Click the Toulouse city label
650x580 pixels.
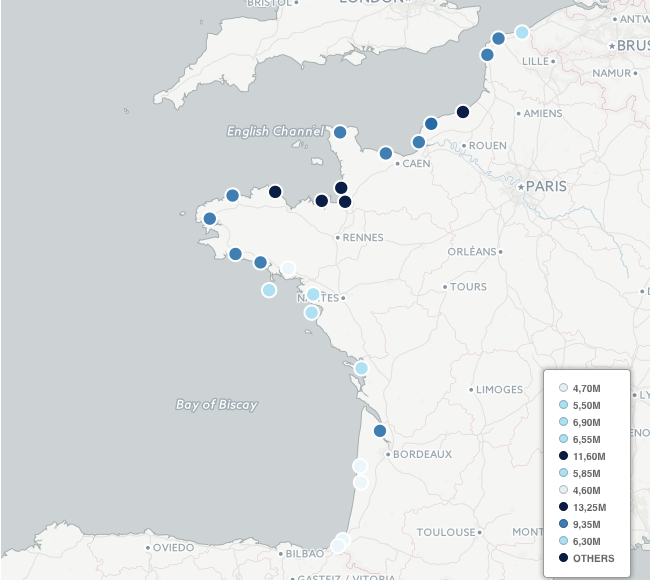[x=446, y=533]
